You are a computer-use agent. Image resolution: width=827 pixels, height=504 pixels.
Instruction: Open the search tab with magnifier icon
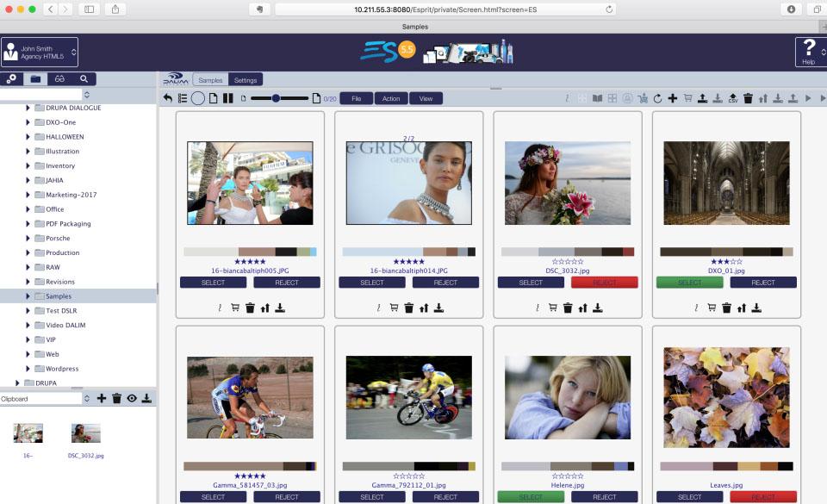pos(84,79)
